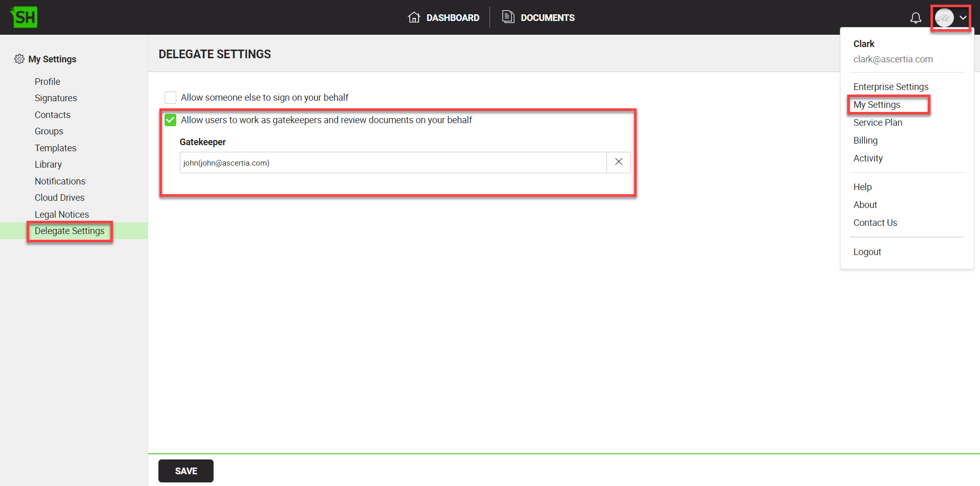
Task: Collapse the account dropdown chevron
Action: (x=963, y=18)
